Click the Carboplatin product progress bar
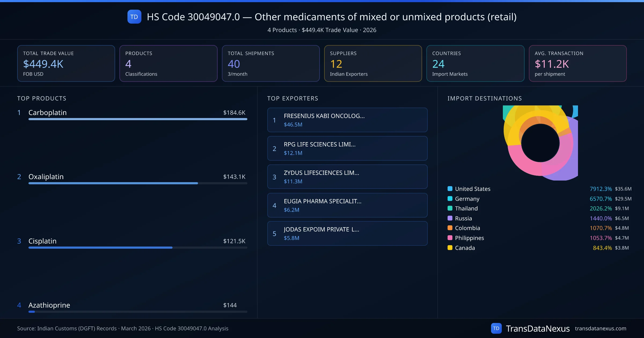Screen dimensions: 644x338 [138, 119]
